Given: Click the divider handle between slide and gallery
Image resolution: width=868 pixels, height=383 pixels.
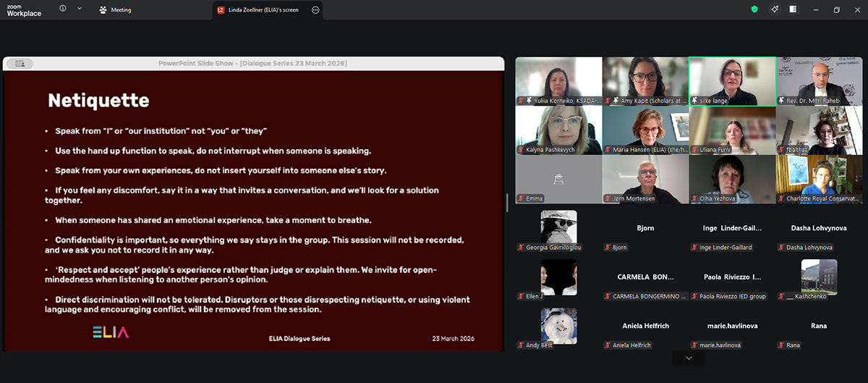Looking at the screenshot, I should pos(507,203).
